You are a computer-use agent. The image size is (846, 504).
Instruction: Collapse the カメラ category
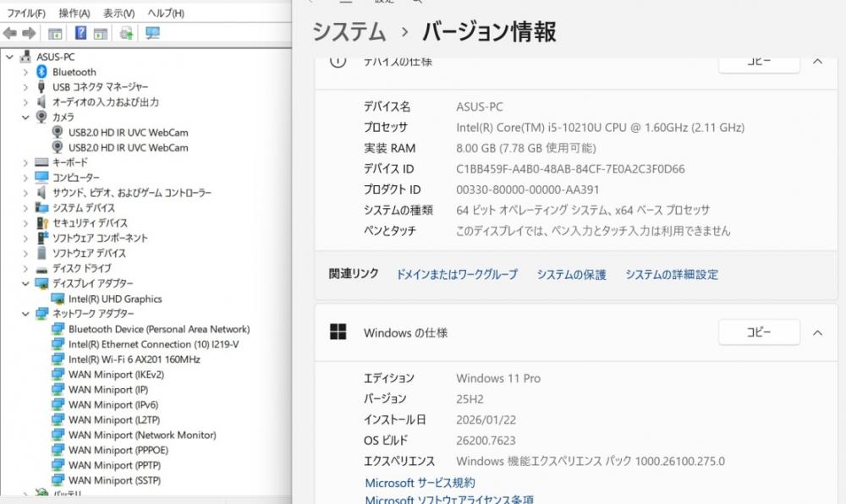pyautogui.click(x=25, y=118)
